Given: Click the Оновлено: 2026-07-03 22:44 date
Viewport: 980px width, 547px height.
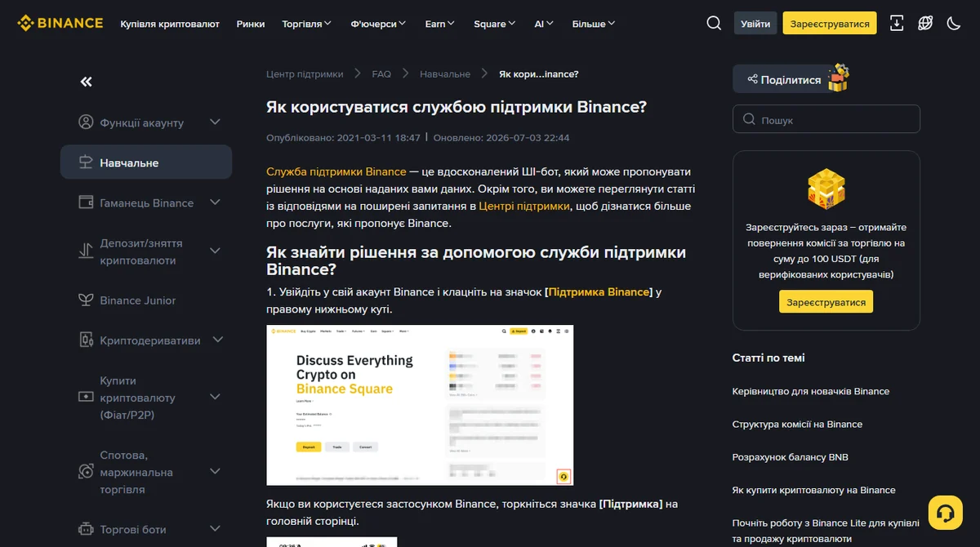Looking at the screenshot, I should (501, 138).
